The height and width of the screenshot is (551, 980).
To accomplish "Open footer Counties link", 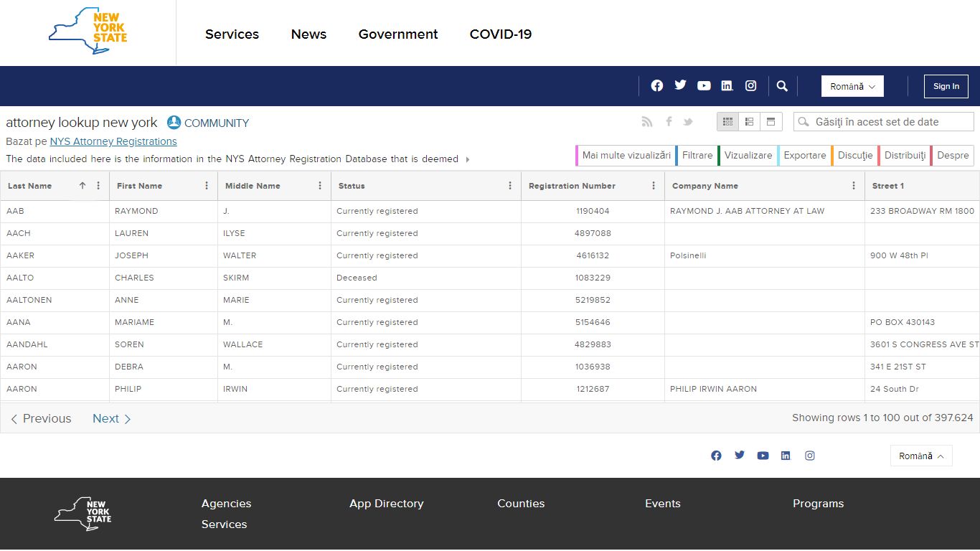I will 521,504.
